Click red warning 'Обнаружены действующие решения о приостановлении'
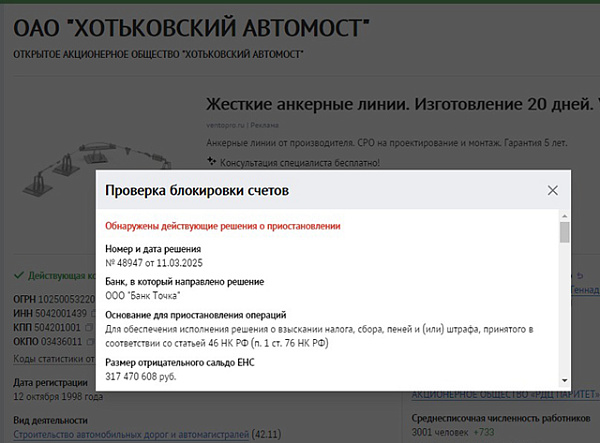 [x=223, y=226]
